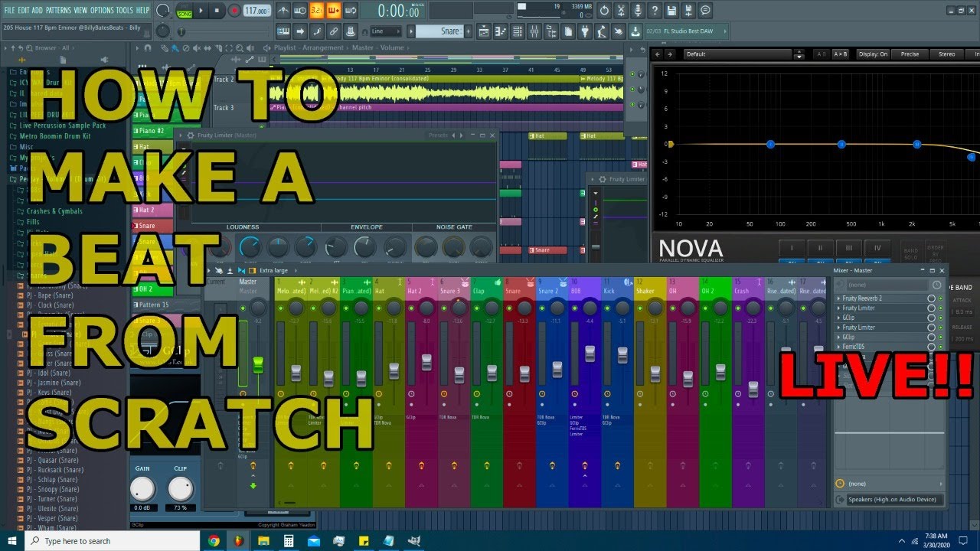Viewport: 980px width, 551px height.
Task: Open Live Percussion Sample Pack folder
Action: (x=63, y=126)
